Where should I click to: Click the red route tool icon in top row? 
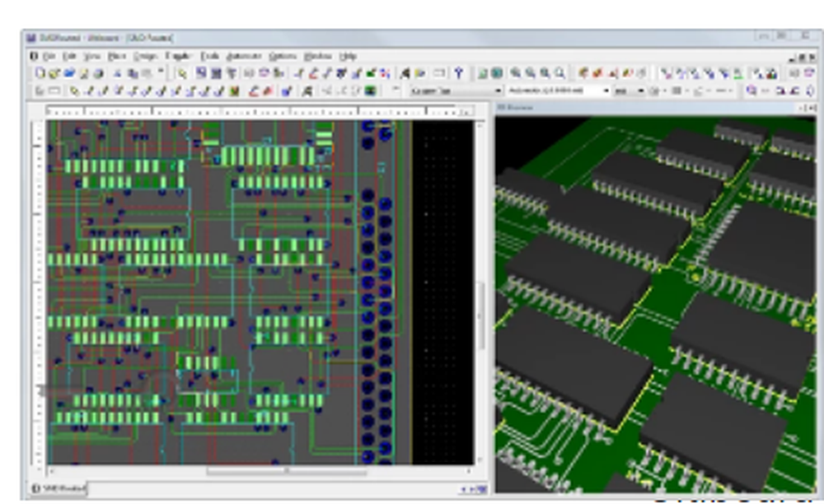click(314, 73)
